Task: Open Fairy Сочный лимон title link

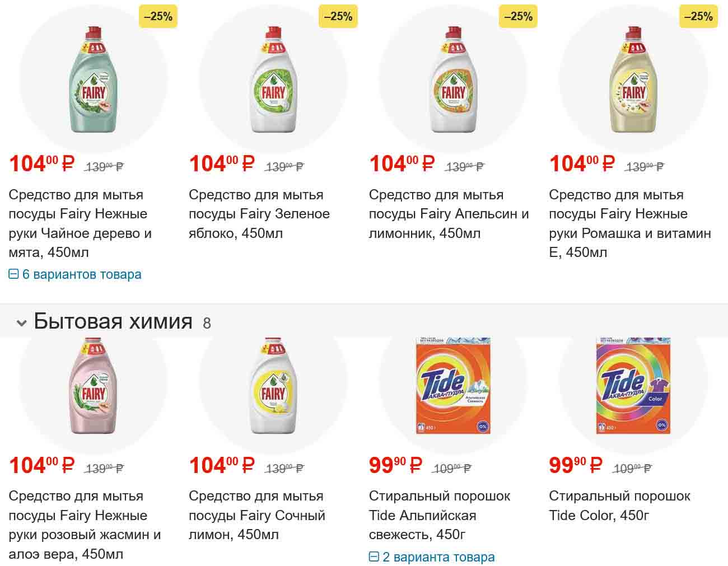Action: [x=256, y=515]
